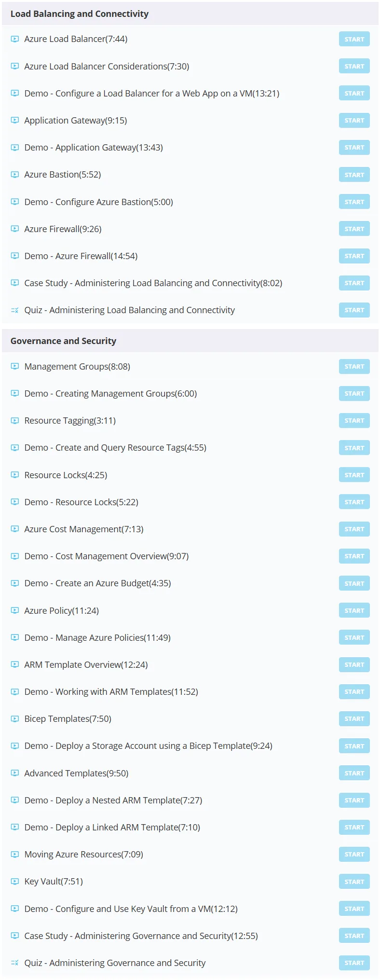Click the video icon next to Advanced Templates(9:50)
The image size is (380, 980).
tap(15, 773)
